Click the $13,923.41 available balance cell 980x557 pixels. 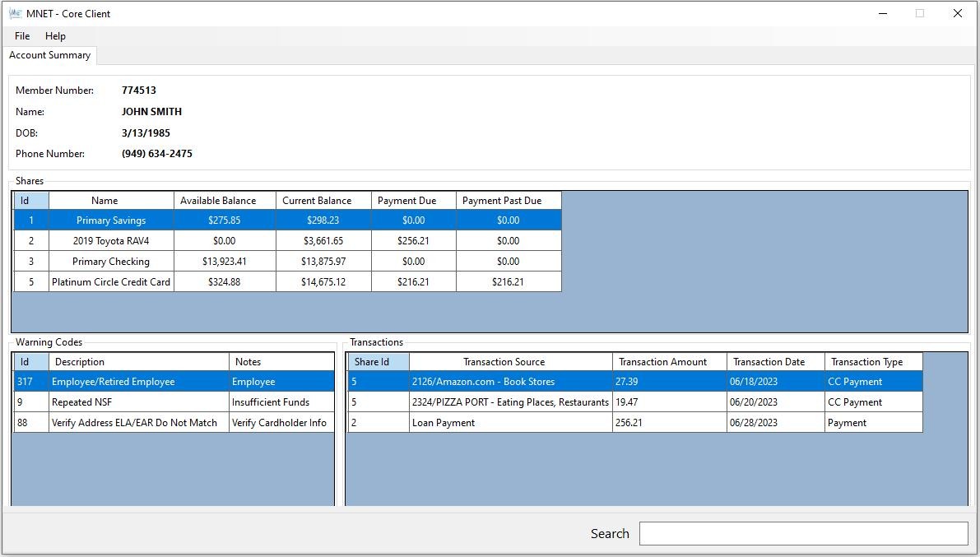225,262
